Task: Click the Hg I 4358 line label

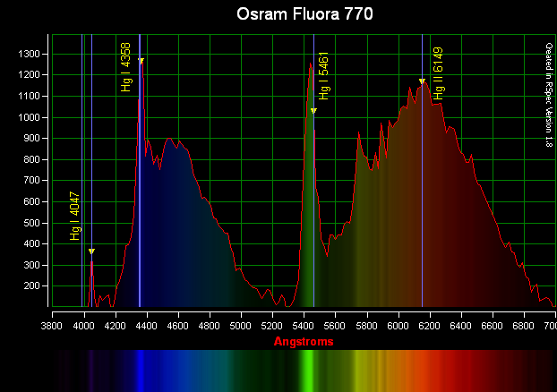Action: point(126,67)
